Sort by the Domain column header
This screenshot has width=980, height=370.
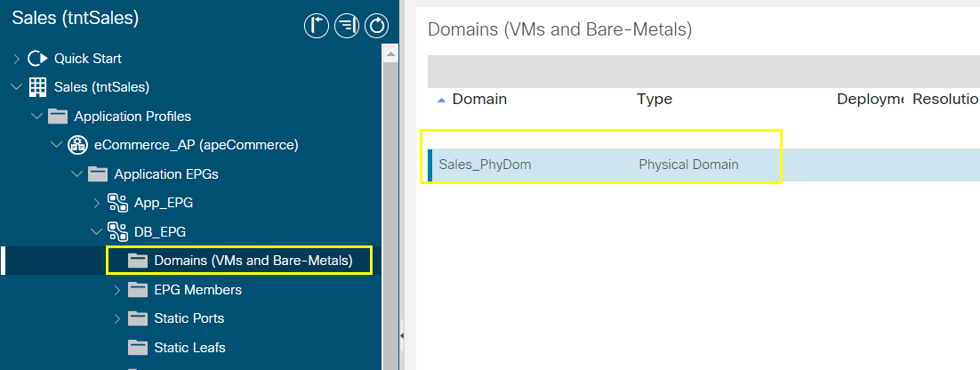[x=479, y=100]
